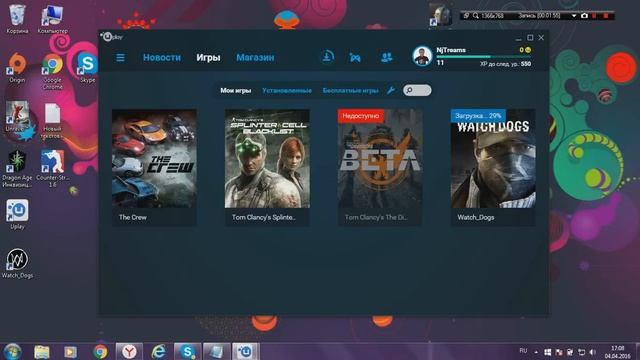Open media player taskbar icon

point(70,351)
